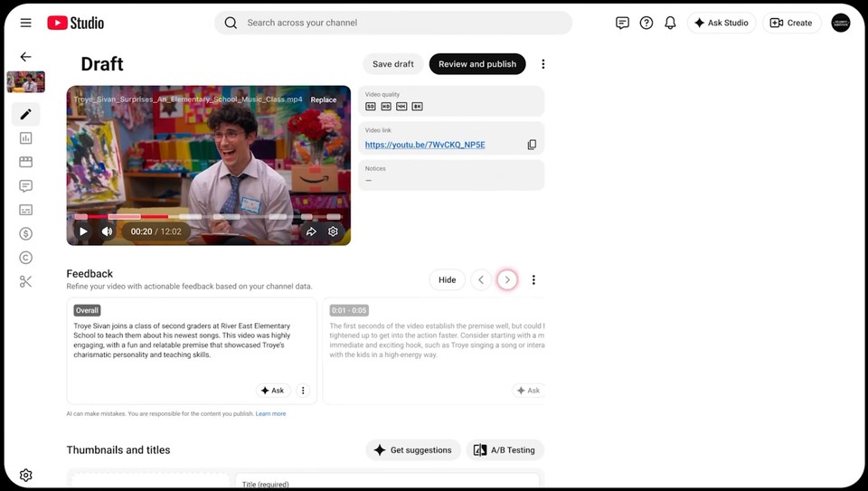Click the YouTube Studio logo
Screen dimensions: 868x491
point(75,23)
